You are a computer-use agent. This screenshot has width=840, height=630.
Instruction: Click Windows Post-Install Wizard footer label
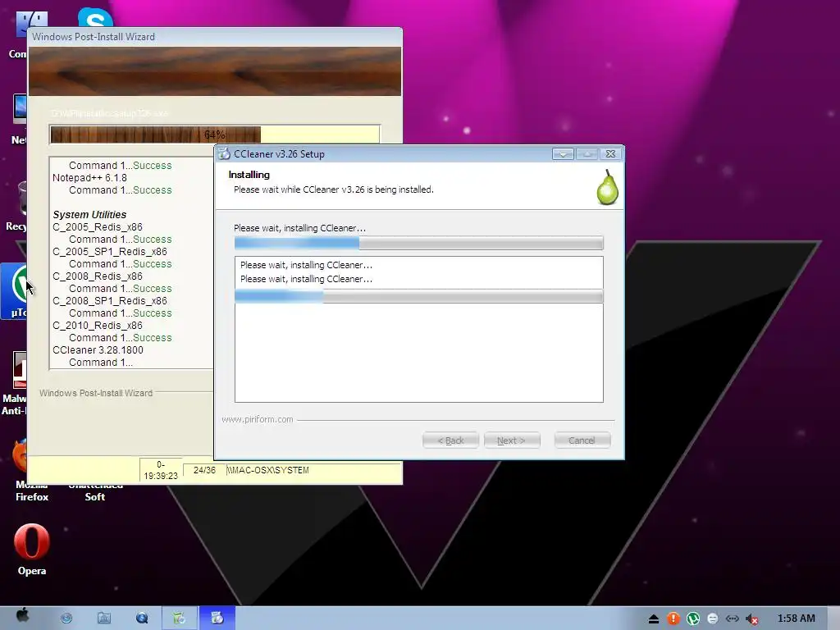click(96, 393)
